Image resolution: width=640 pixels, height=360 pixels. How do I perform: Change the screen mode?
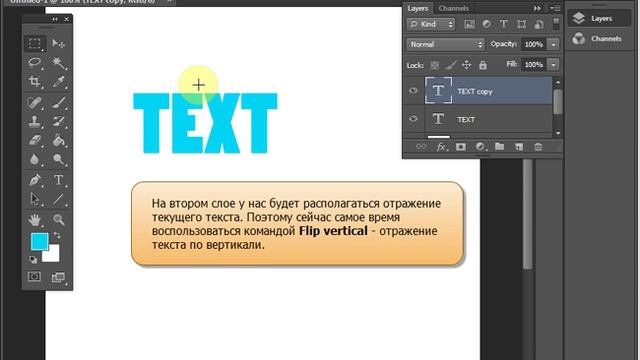[x=58, y=278]
